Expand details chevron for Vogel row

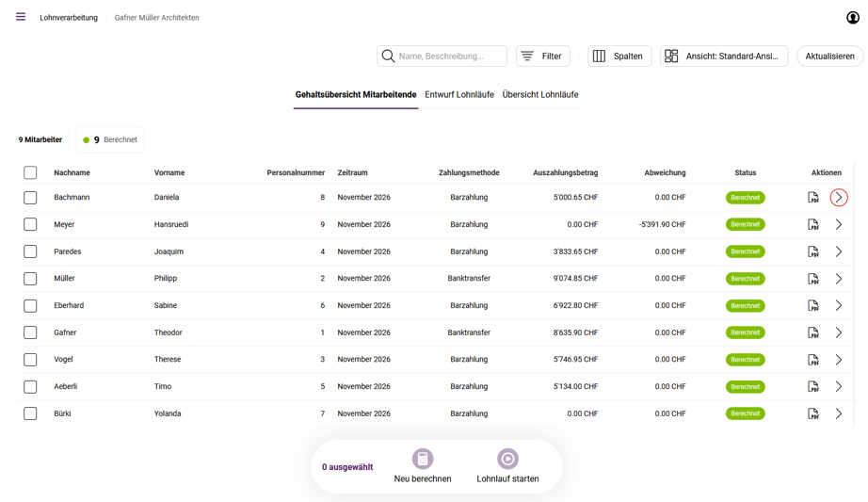click(839, 360)
